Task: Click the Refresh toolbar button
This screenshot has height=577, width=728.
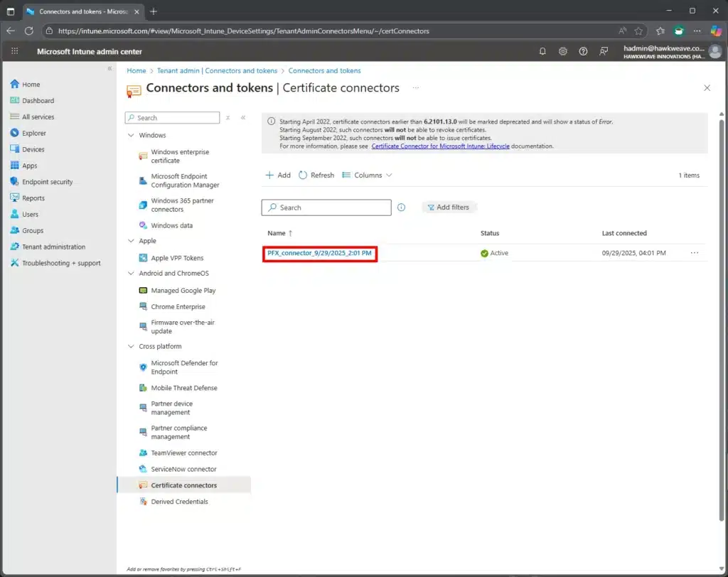Action: (x=316, y=175)
